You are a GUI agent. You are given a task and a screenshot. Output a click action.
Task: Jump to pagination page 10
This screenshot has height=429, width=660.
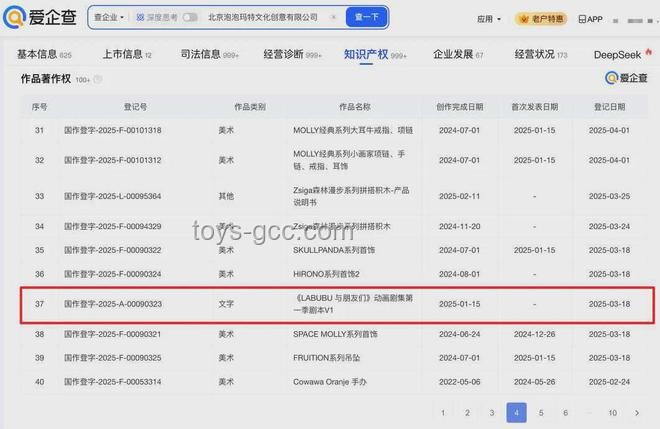click(612, 413)
